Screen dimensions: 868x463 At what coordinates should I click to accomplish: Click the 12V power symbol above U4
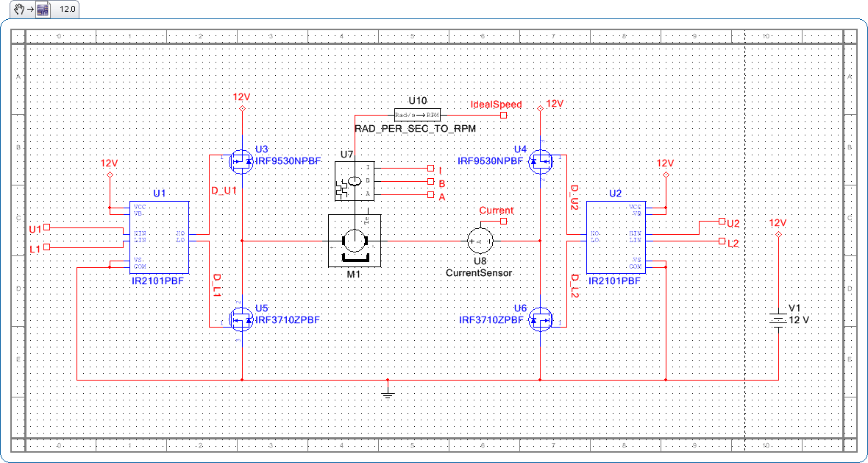point(541,110)
